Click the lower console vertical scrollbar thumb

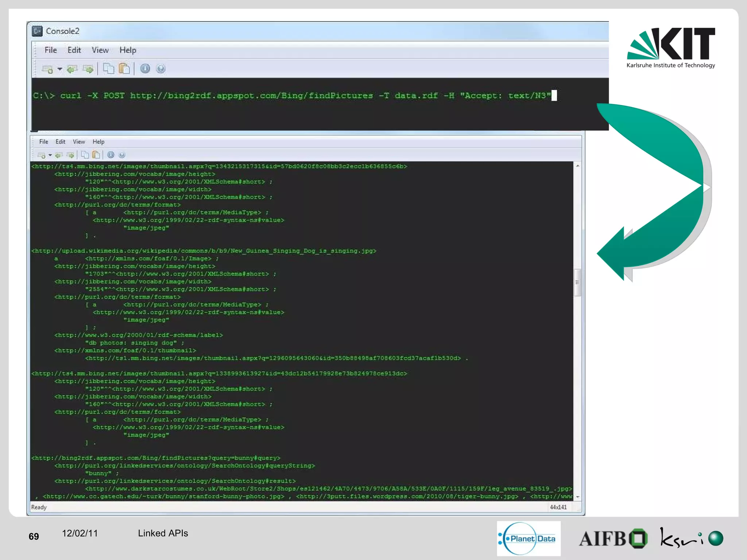(577, 283)
